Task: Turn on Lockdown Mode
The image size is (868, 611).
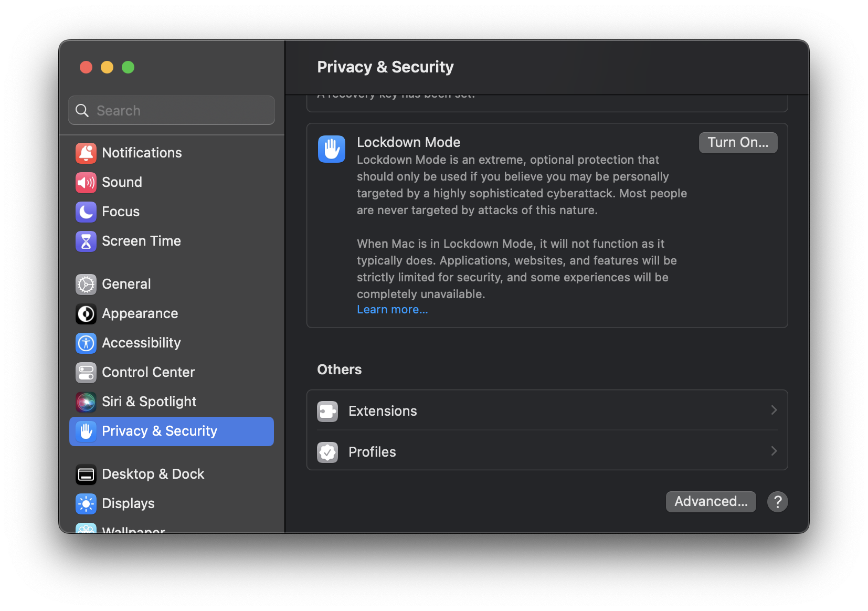Action: point(738,143)
